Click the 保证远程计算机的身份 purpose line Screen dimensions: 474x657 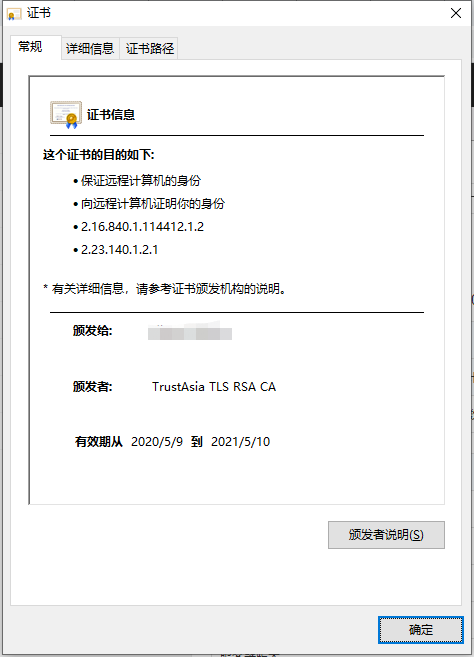point(141,181)
